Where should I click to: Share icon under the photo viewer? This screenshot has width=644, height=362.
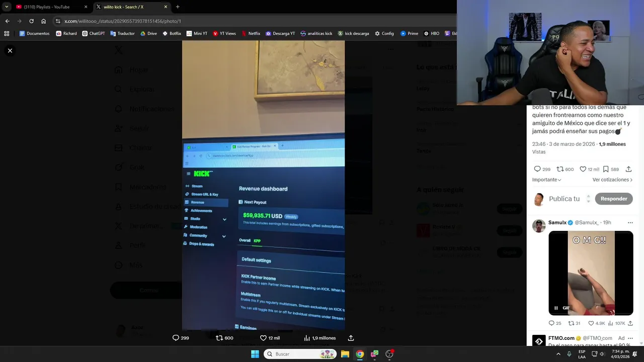(x=351, y=338)
